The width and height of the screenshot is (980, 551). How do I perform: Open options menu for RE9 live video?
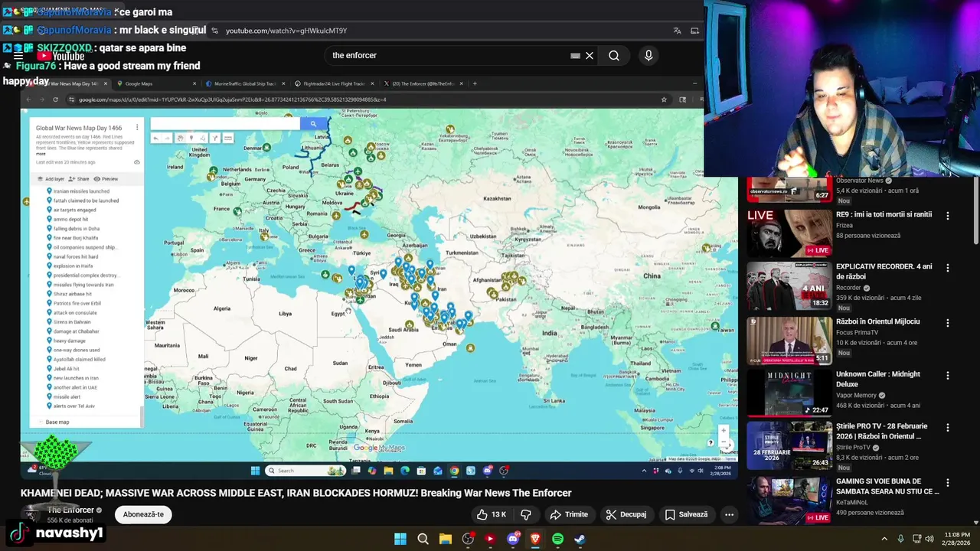tap(948, 217)
